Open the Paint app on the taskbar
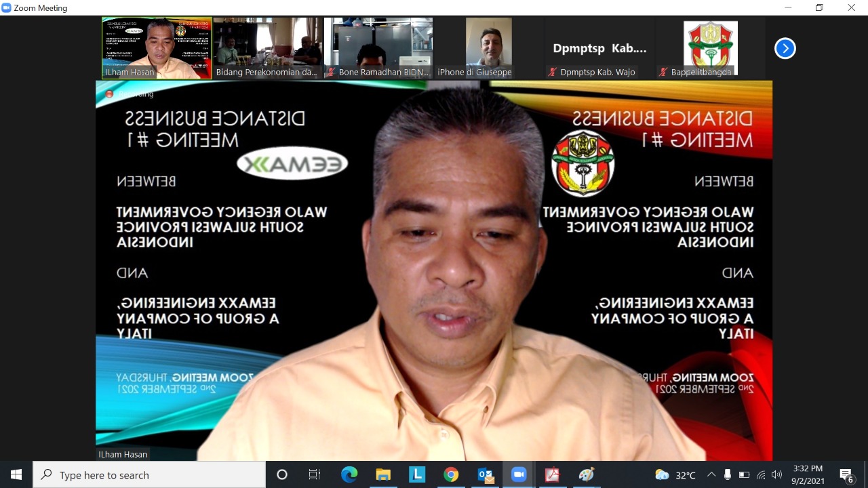The image size is (868, 488). 587,474
